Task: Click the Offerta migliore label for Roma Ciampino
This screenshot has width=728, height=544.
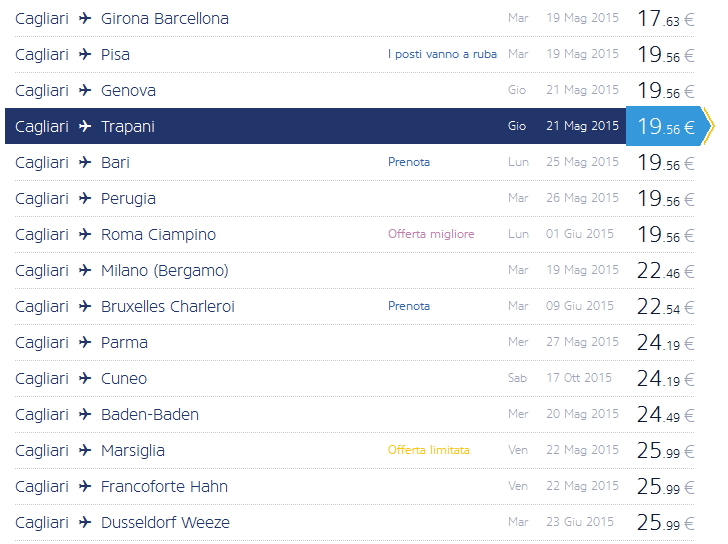Action: pos(431,234)
